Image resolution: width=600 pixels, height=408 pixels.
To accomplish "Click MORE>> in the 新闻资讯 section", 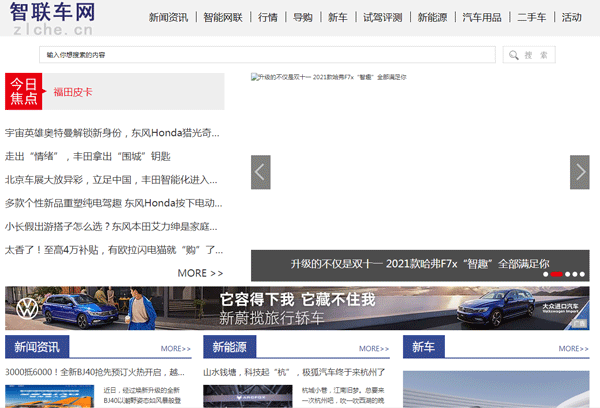I will click(x=176, y=349).
